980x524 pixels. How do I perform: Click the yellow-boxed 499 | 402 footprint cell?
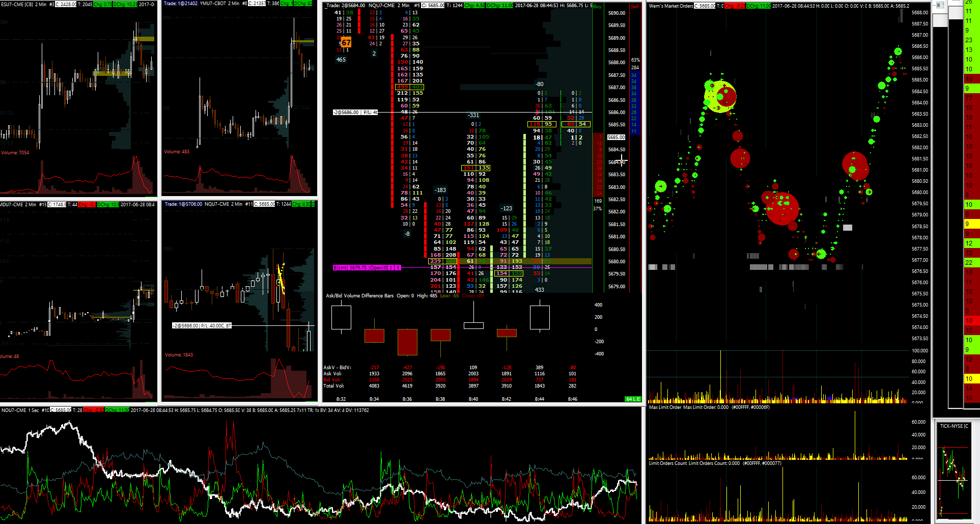[410, 87]
